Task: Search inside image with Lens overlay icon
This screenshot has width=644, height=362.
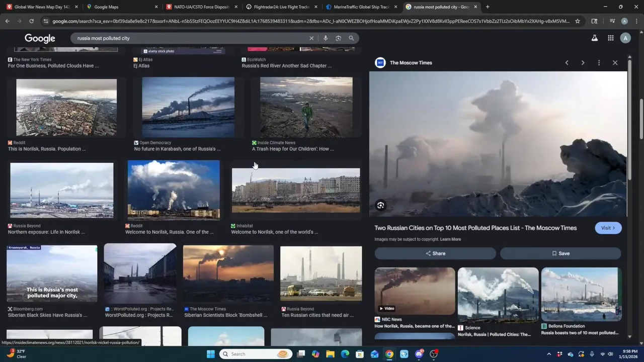Action: click(x=380, y=205)
